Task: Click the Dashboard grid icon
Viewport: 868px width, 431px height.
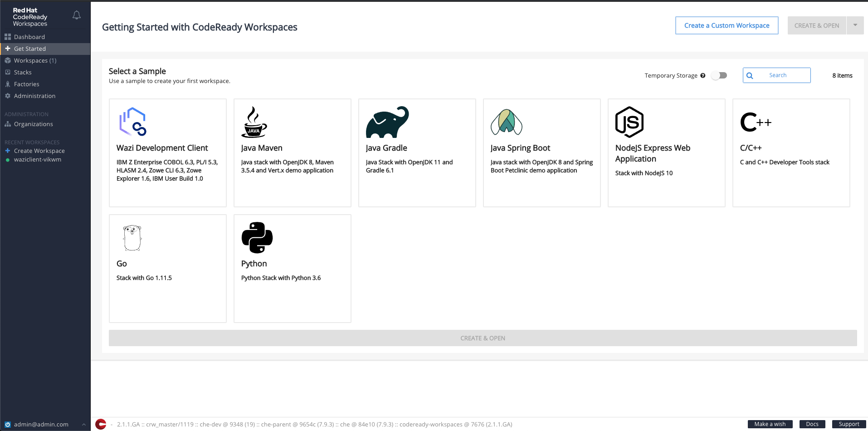Action: pos(8,37)
